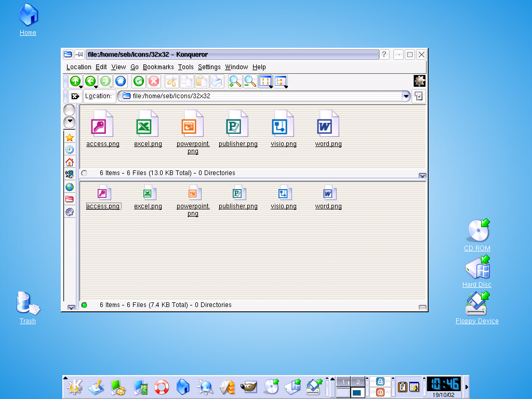This screenshot has height=399, width=532.
Task: Open History clock in sidebar
Action: (x=70, y=150)
